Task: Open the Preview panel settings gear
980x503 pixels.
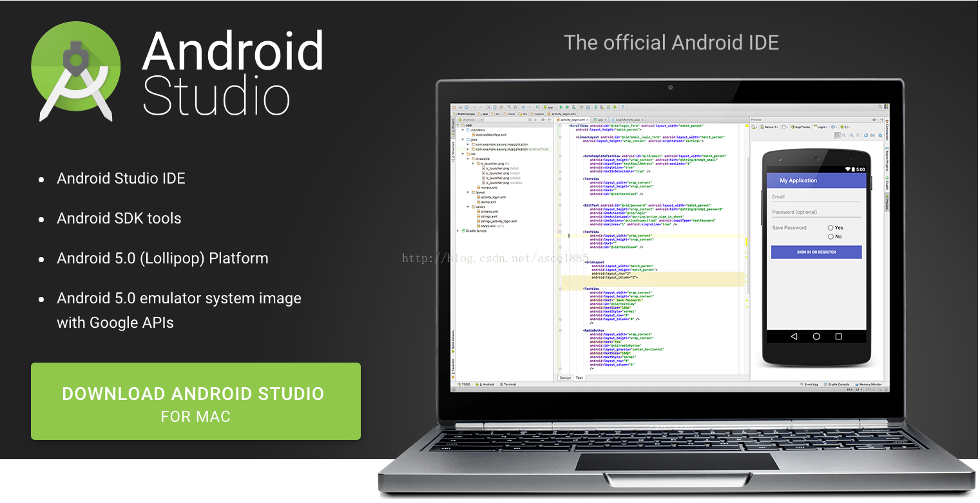Action: point(874,120)
